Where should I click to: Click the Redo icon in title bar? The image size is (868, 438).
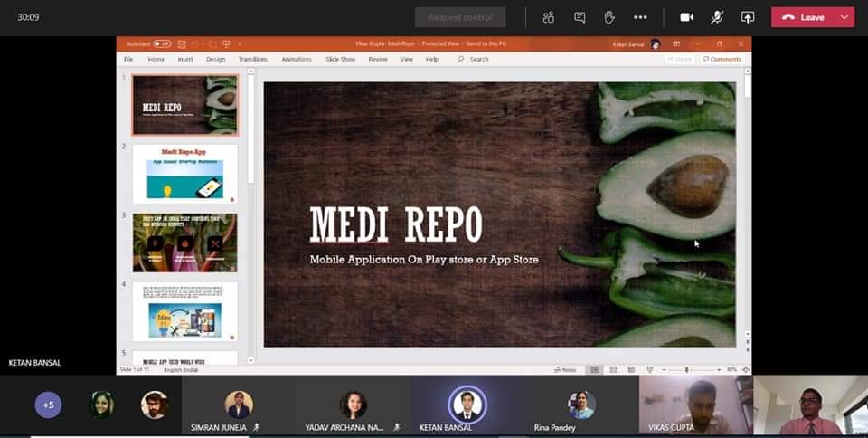[x=212, y=43]
